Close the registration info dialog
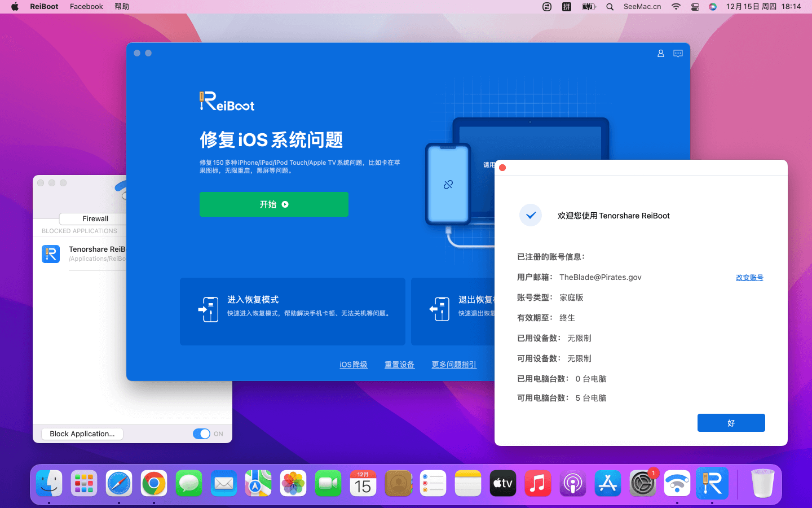 pyautogui.click(x=502, y=168)
